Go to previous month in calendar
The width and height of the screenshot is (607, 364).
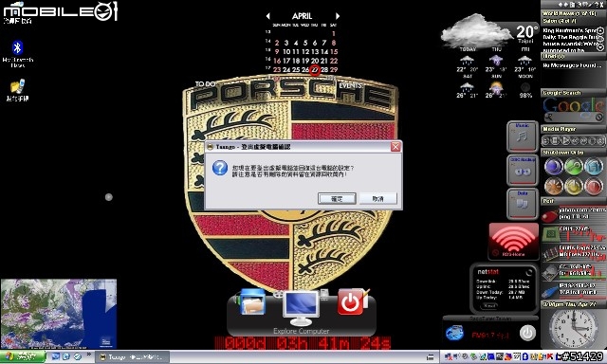(267, 16)
